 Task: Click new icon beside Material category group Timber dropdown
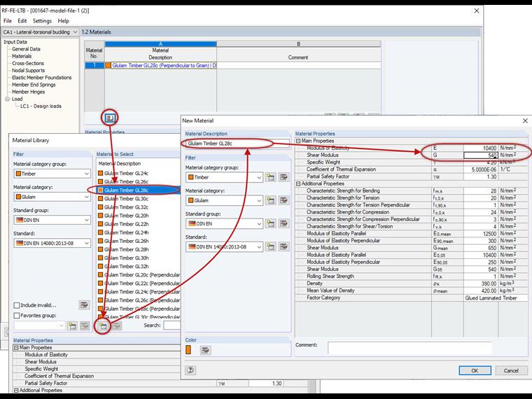click(x=270, y=177)
